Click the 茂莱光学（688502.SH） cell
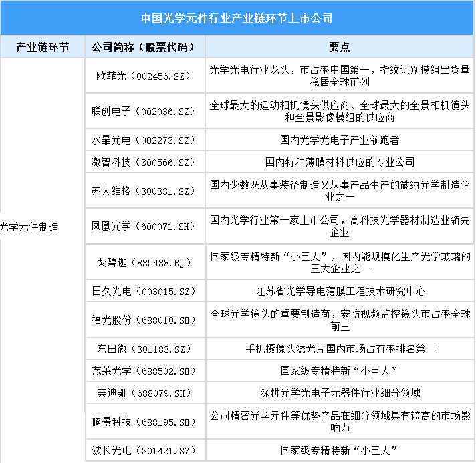 [x=146, y=371]
